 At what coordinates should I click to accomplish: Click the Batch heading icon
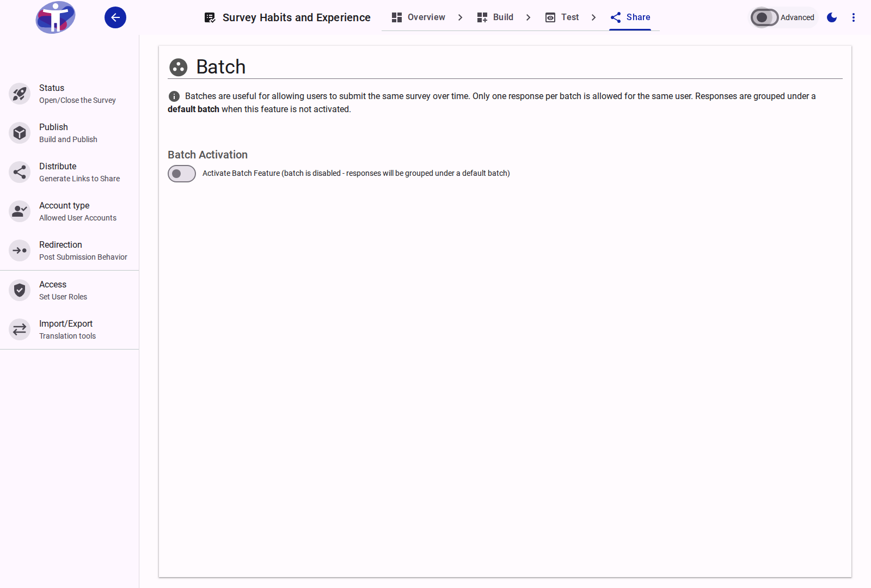click(x=179, y=67)
